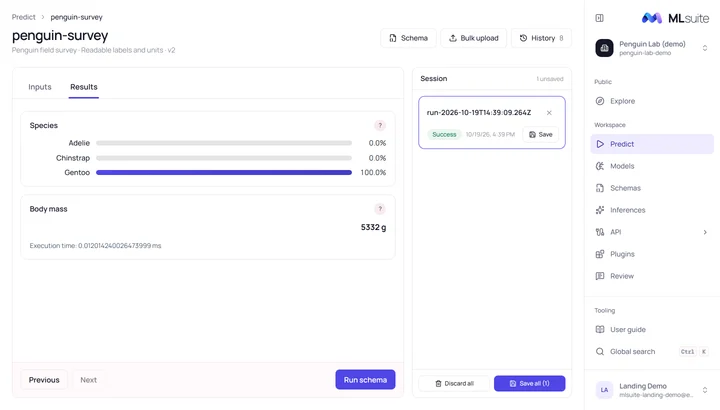Click the Adelie 0.0% value
720x410 pixels.
(377, 143)
